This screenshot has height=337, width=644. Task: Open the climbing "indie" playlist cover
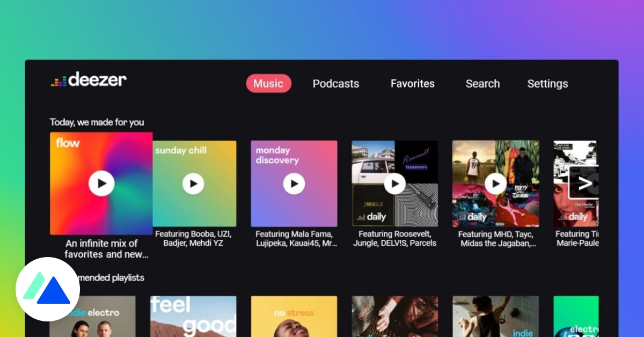pos(495,317)
